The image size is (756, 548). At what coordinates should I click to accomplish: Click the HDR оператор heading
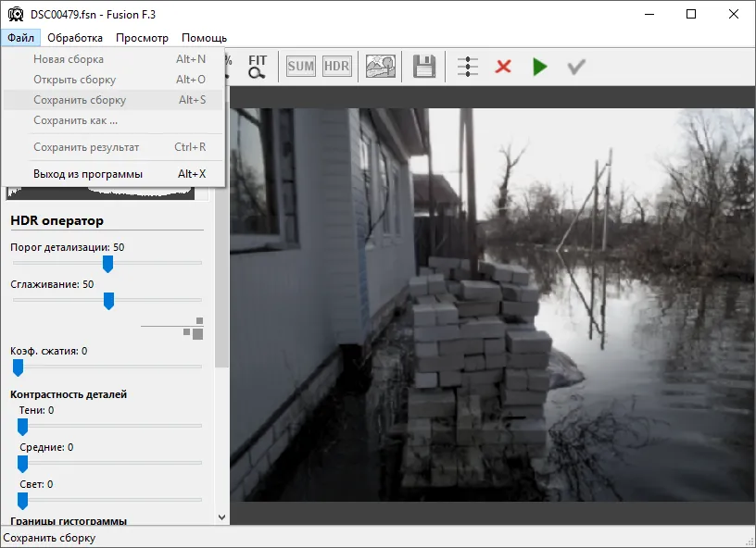point(57,220)
